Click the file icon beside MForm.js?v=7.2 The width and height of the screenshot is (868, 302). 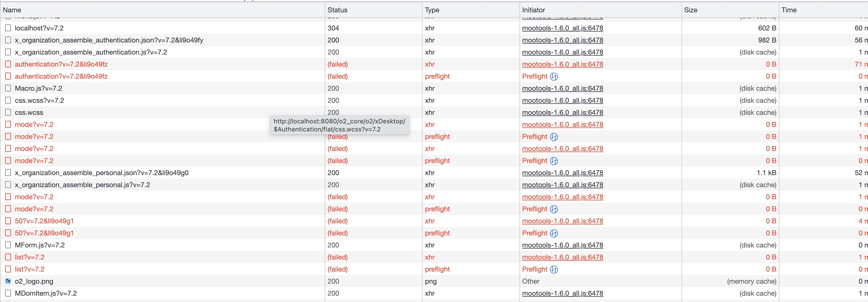(x=8, y=245)
